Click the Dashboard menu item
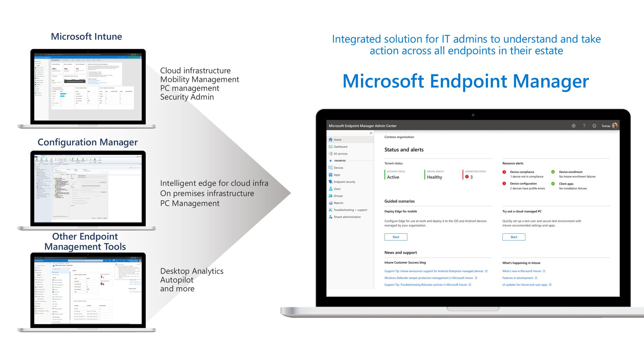 click(341, 146)
